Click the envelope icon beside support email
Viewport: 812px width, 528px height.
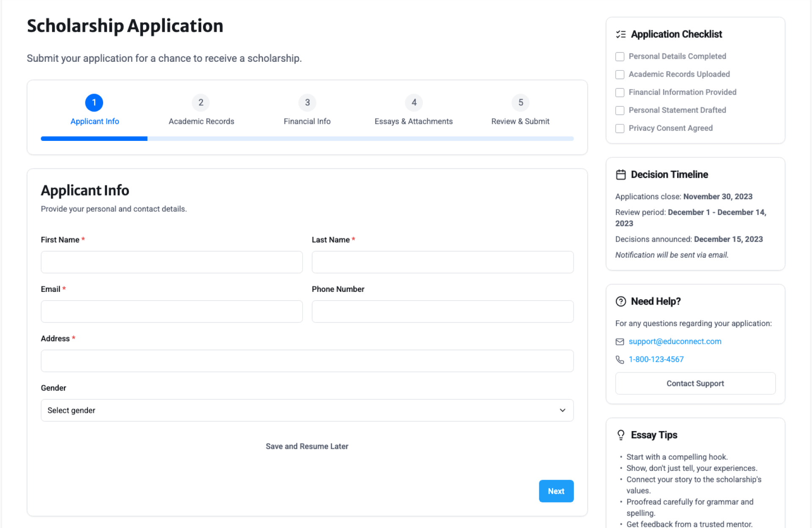point(620,341)
